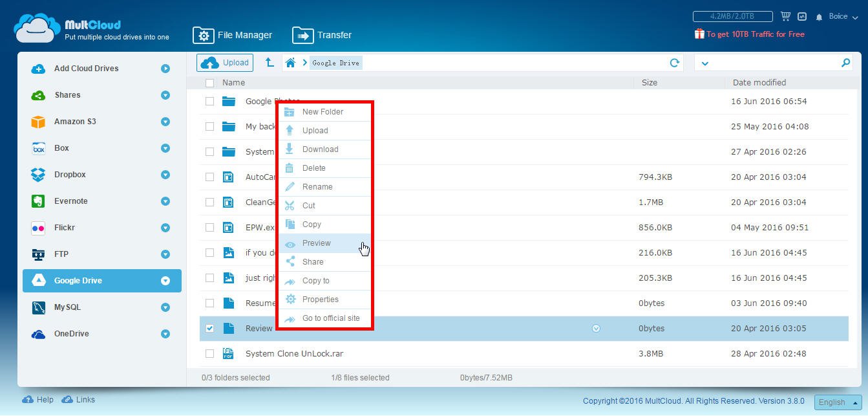Click the Google Drive breadcrumb
868x416 pixels.
coord(335,63)
